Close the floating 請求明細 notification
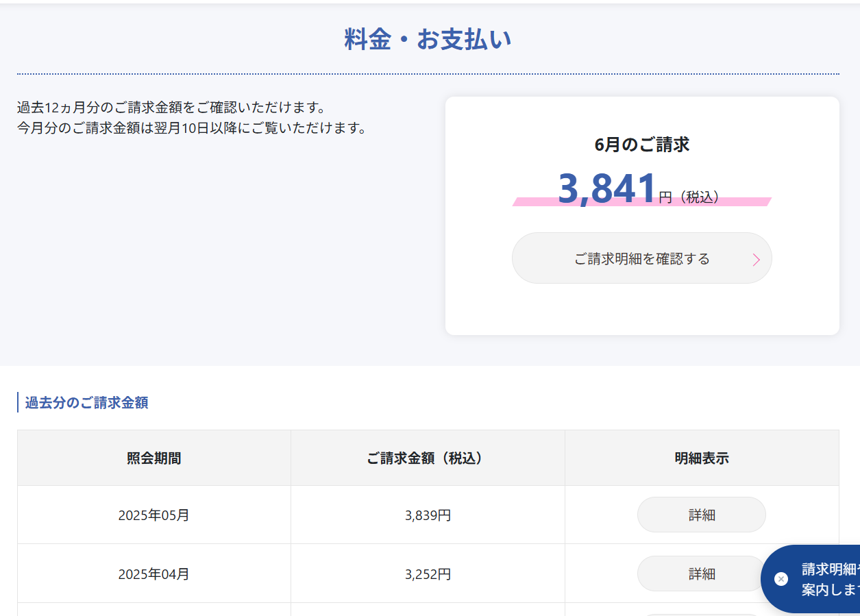Screen dimensions: 860x616 (781, 579)
